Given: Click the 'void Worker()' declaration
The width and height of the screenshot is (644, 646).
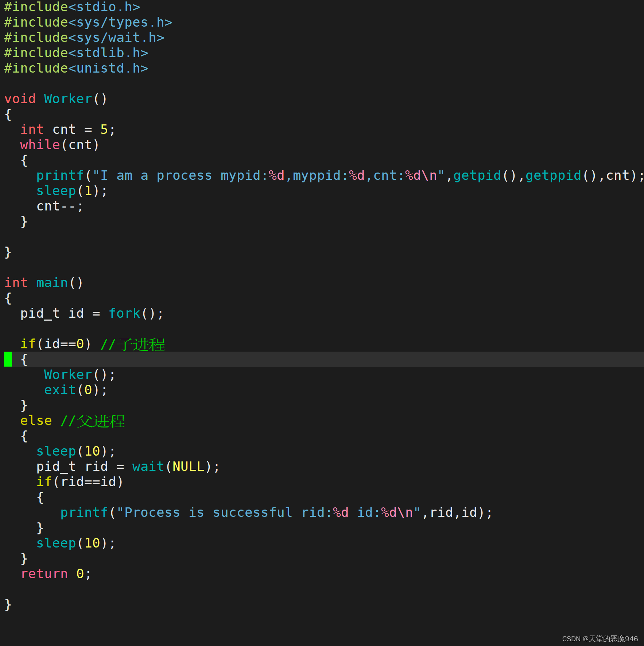Looking at the screenshot, I should click(x=56, y=99).
